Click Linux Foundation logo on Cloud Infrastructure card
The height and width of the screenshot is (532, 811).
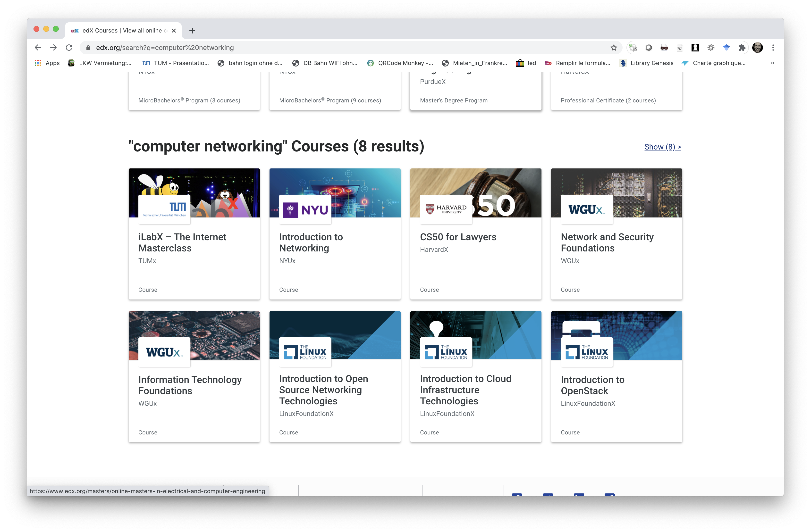click(446, 352)
